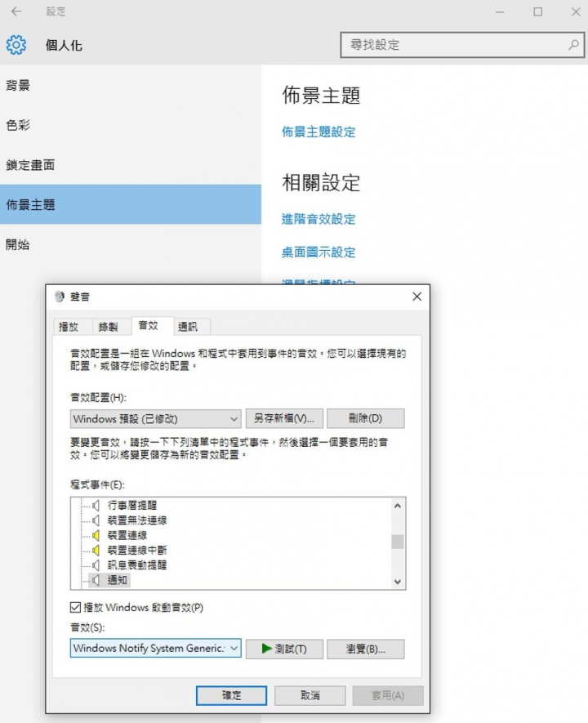Image resolution: width=588 pixels, height=723 pixels.
Task: Click the speaker icon beside 行事曆提醒
Action: point(96,506)
